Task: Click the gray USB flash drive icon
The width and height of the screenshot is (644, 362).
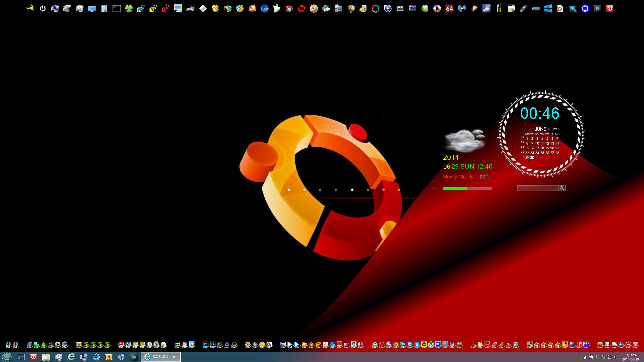Action: click(x=523, y=9)
